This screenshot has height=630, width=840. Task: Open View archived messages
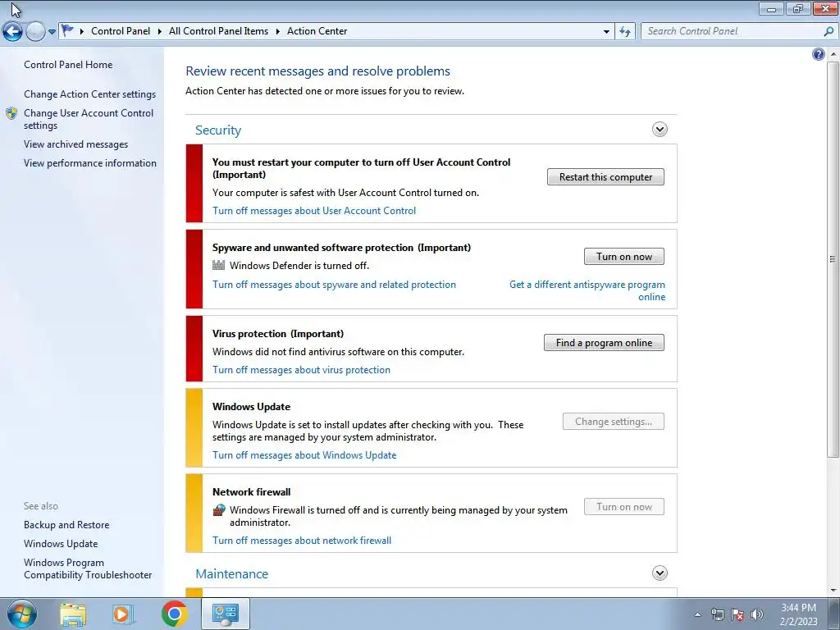click(x=75, y=144)
